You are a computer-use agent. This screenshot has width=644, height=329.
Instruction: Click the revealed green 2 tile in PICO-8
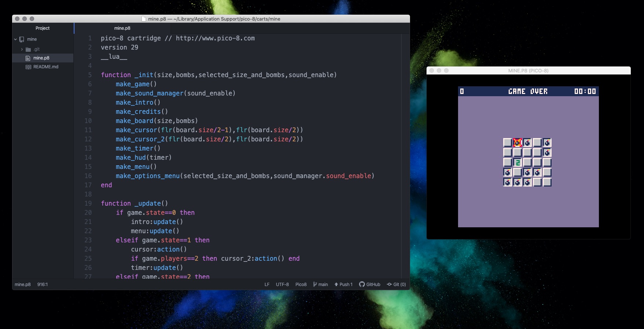click(517, 162)
